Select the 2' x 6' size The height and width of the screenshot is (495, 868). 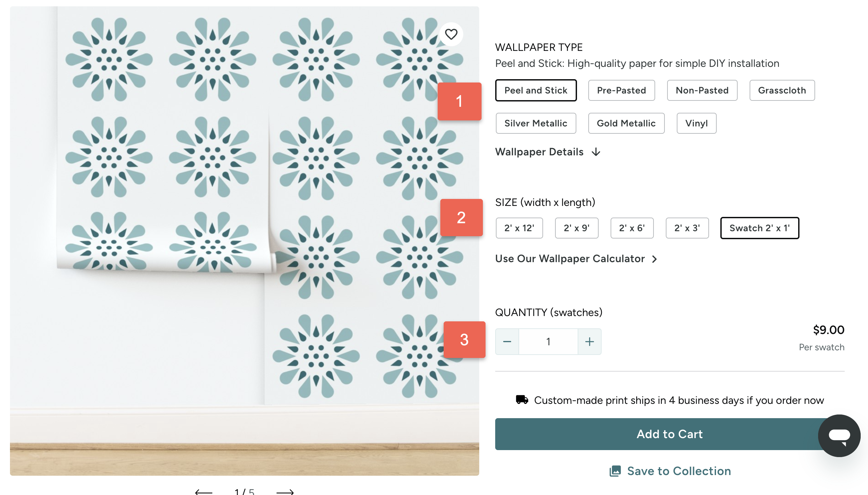[x=632, y=228]
